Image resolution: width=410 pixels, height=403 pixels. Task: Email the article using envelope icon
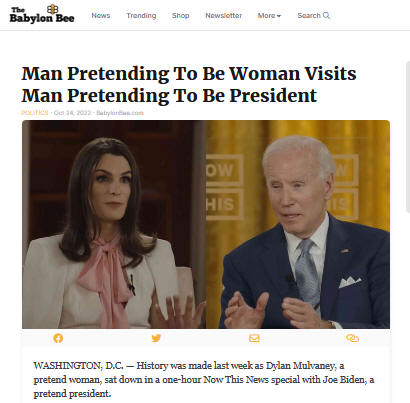point(254,338)
